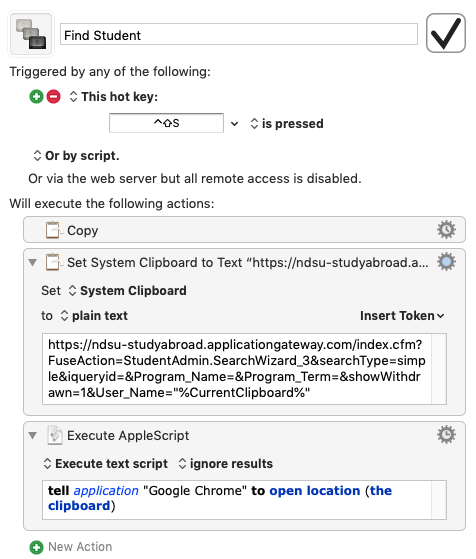Click the green New Action plus icon
The width and height of the screenshot is (476, 559).
click(36, 547)
